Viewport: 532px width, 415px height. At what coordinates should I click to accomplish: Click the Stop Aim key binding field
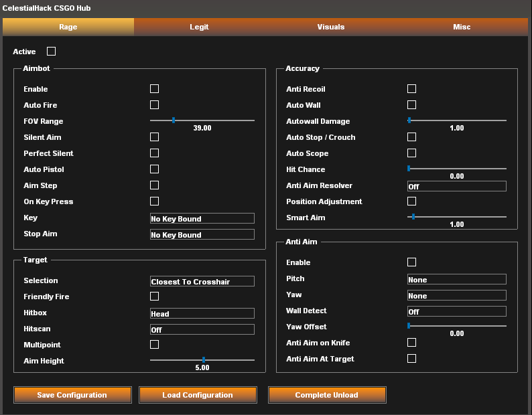click(202, 234)
